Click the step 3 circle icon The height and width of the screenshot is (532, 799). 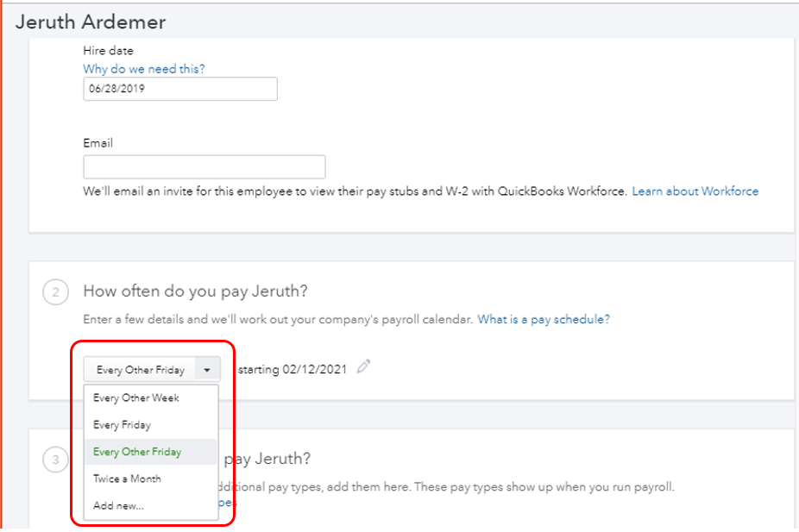coord(55,460)
